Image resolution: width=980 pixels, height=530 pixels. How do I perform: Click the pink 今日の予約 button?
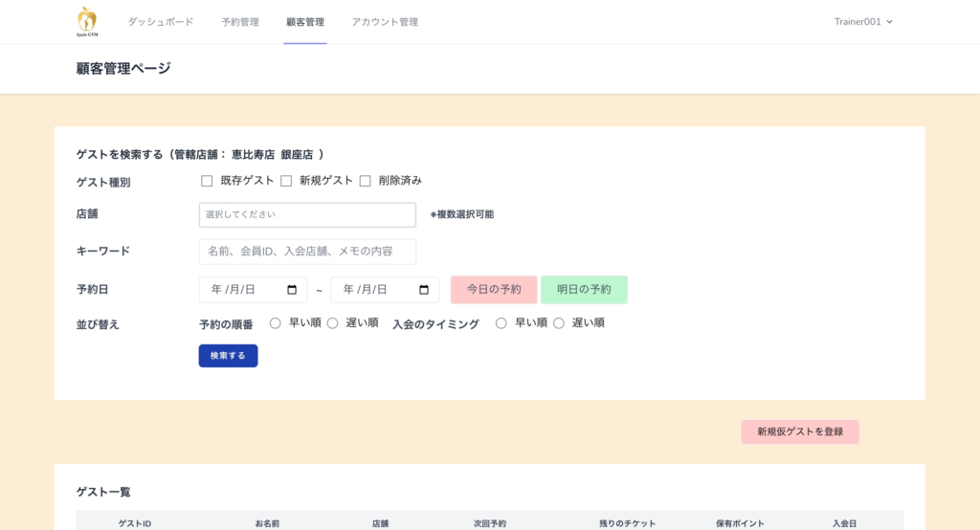(494, 290)
